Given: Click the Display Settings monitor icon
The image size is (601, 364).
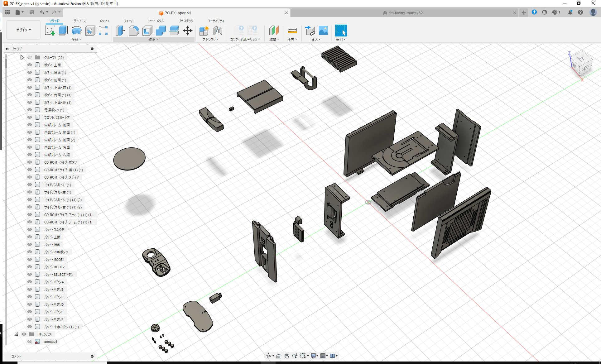Looking at the screenshot, I should (314, 356).
